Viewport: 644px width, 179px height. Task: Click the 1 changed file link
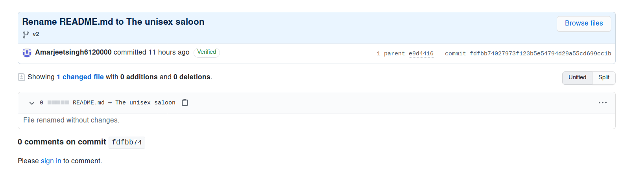[80, 77]
